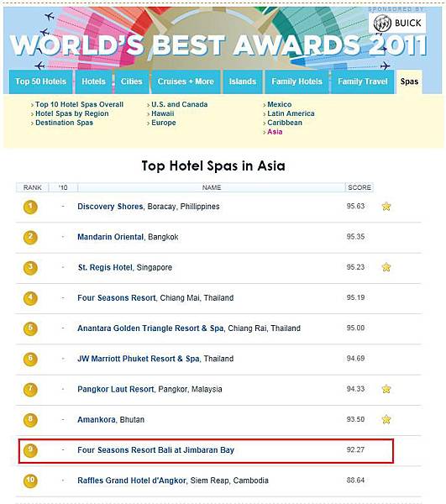
Task: Click the score 95.00
Action: point(355,328)
